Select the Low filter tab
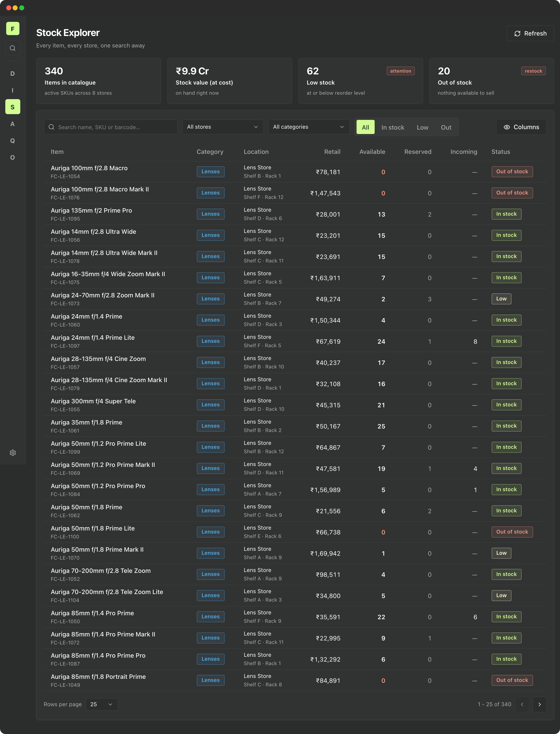Screen dimensions: 560x734 pyautogui.click(x=422, y=127)
